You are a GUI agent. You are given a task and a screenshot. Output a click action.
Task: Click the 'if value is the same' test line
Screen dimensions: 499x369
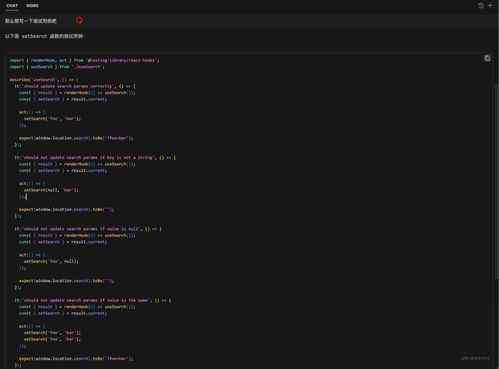(93, 300)
